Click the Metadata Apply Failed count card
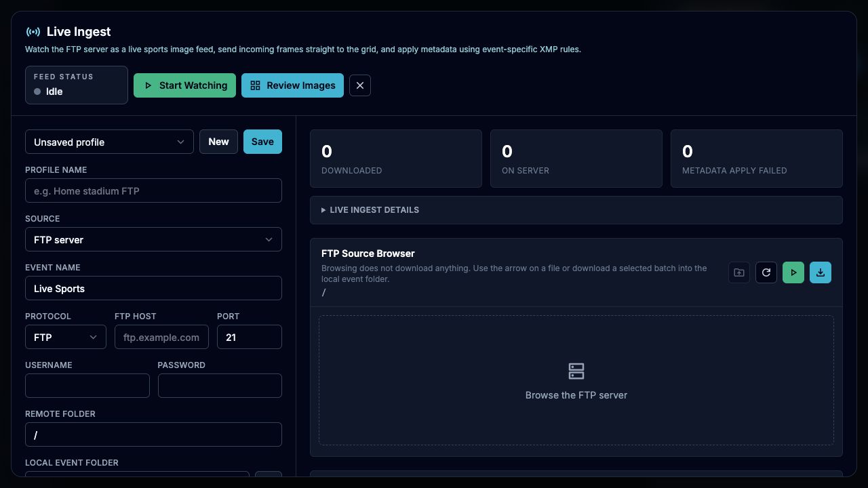Viewport: 868px width, 488px height. 757,159
